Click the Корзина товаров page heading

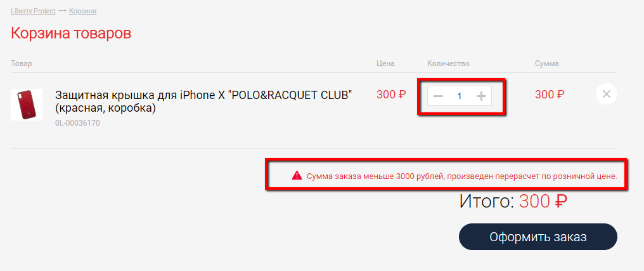click(x=71, y=33)
